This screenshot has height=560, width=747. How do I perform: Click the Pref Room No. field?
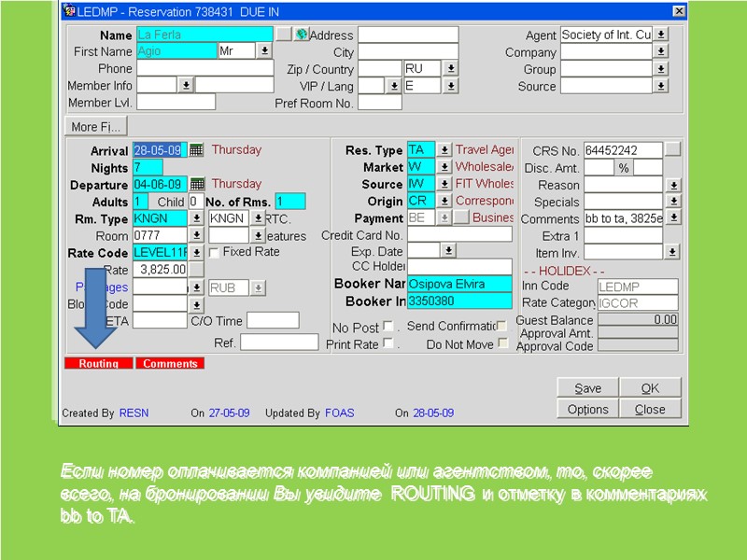(x=380, y=103)
